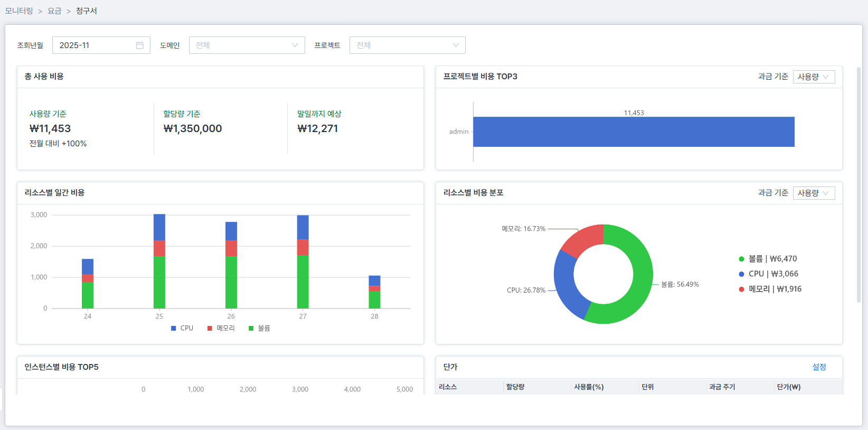The image size is (868, 430).
Task: Click the calendar icon in the date field
Action: pyautogui.click(x=139, y=45)
